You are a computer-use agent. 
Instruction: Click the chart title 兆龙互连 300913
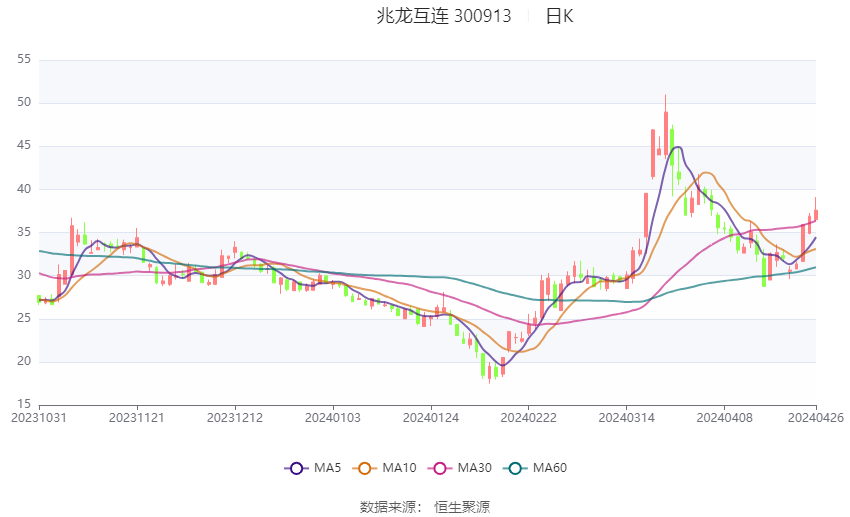pos(443,16)
